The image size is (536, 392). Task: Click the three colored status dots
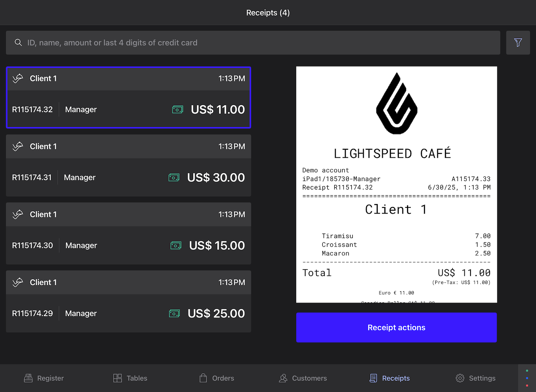coord(527,378)
